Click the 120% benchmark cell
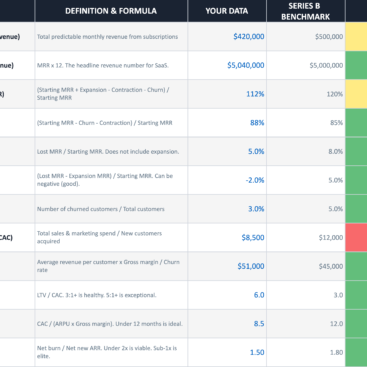Image resolution: width=367 pixels, height=367 pixels. 306,94
